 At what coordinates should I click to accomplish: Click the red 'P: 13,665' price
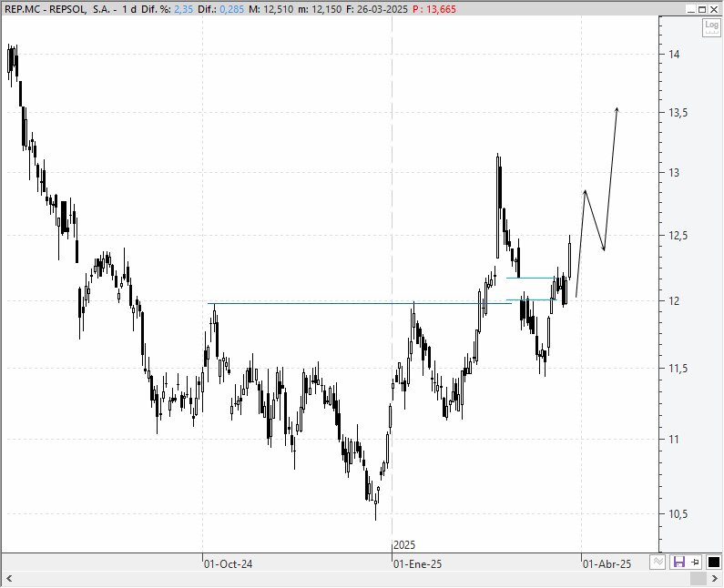pyautogui.click(x=434, y=9)
